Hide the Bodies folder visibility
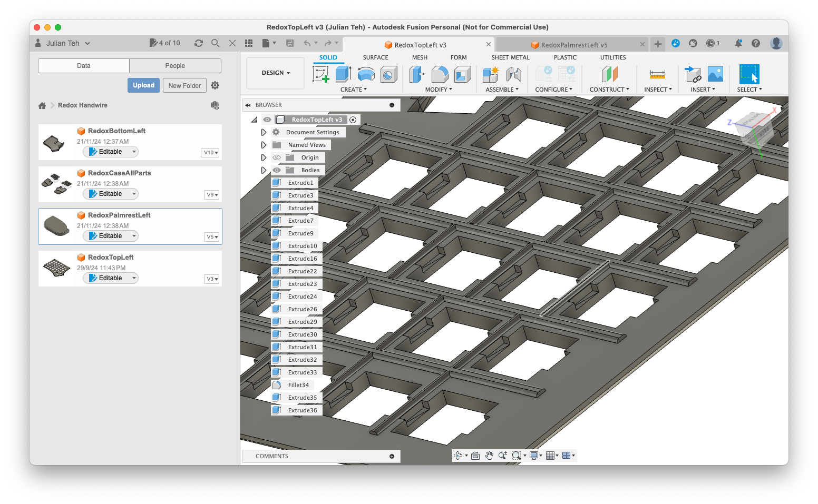The image size is (818, 504). pyautogui.click(x=277, y=170)
